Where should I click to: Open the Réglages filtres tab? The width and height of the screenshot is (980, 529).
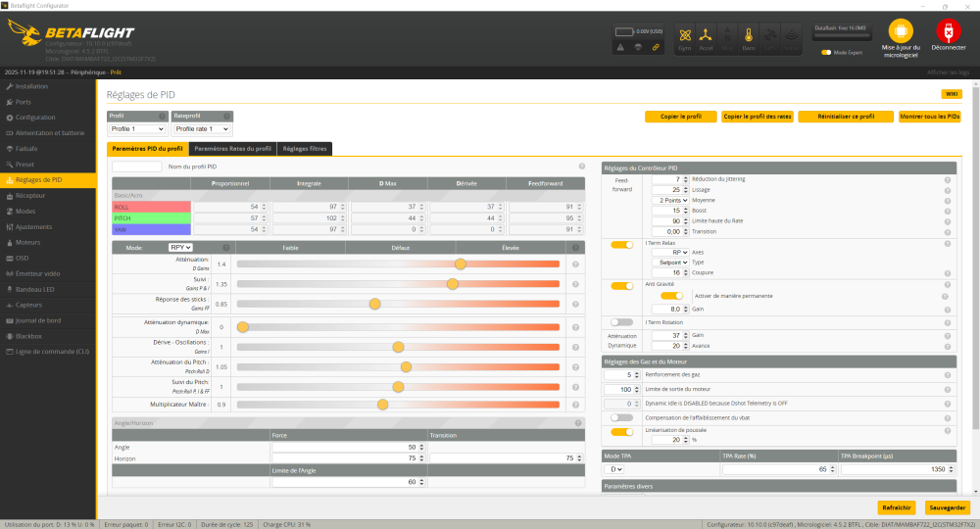tap(305, 149)
